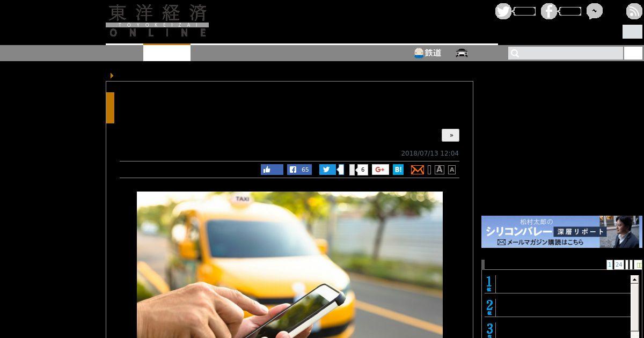The width and height of the screenshot is (644, 338).
Task: Select the smaller font size A icon
Action: coord(452,170)
